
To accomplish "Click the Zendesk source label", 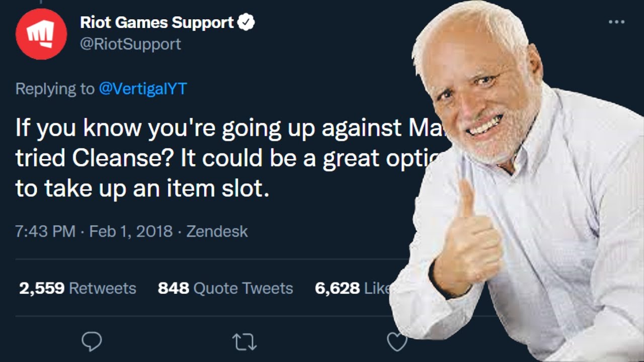I will [217, 232].
